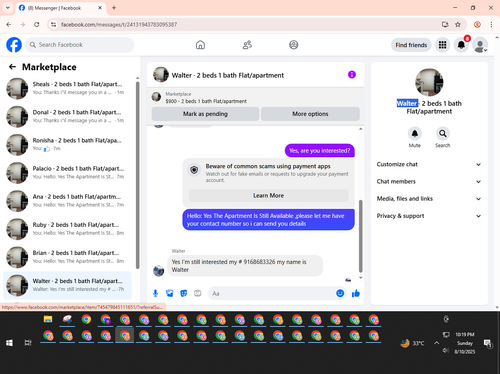The image size is (500, 374).
Task: Open the taskbar notification center icon
Action: (x=487, y=343)
